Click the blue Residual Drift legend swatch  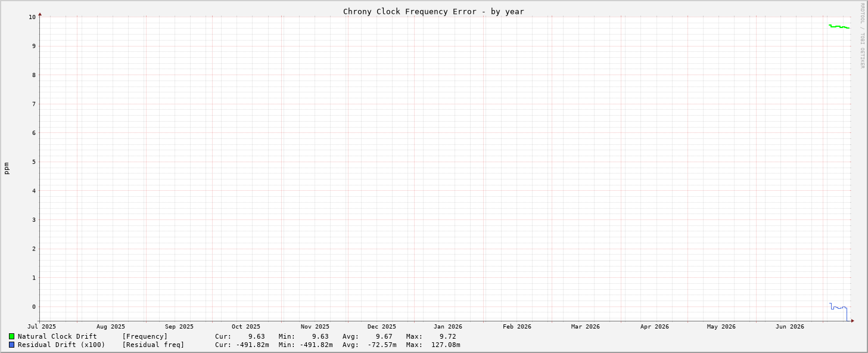coord(11,345)
